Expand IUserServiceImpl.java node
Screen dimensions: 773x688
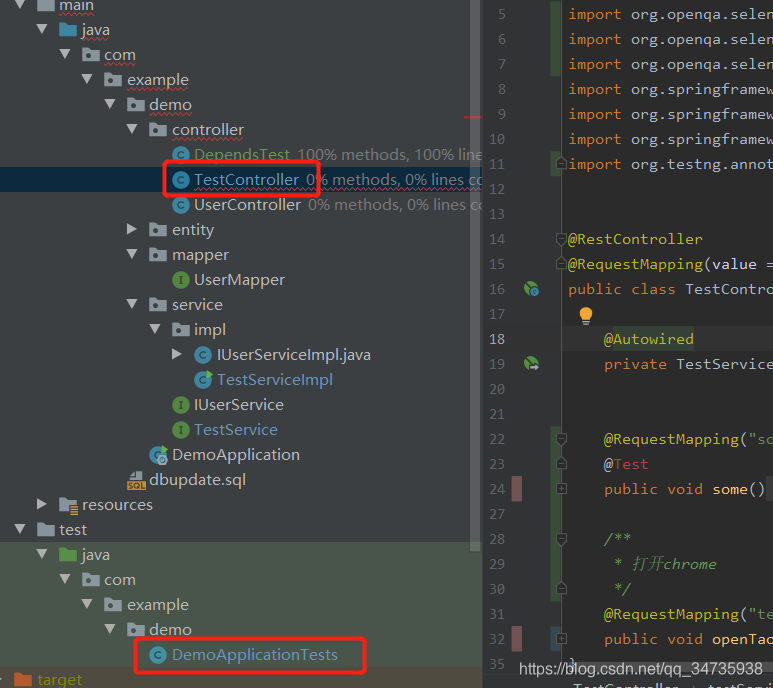pyautogui.click(x=176, y=354)
